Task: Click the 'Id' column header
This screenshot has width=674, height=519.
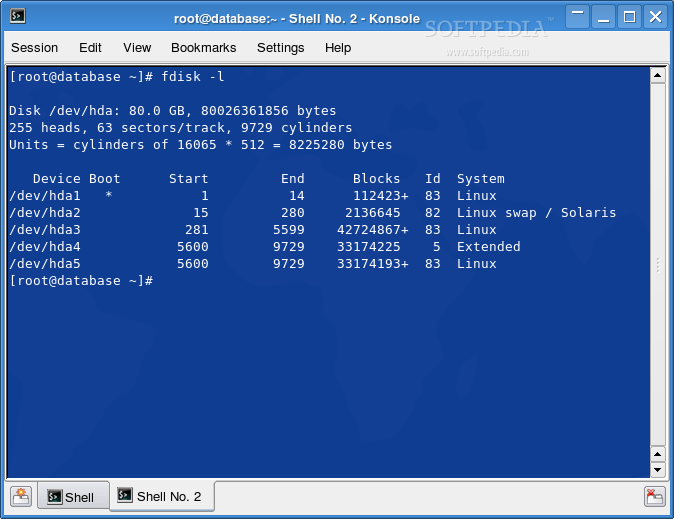Action: click(432, 178)
